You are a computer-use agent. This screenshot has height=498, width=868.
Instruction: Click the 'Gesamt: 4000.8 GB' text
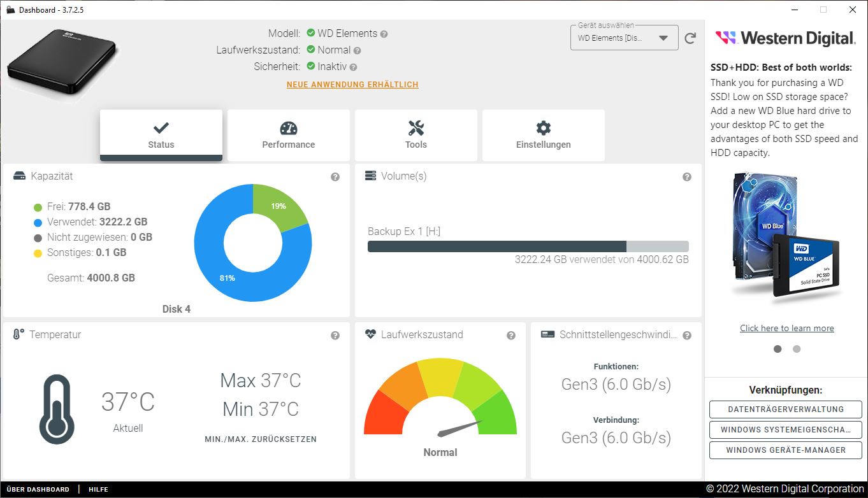[91, 278]
